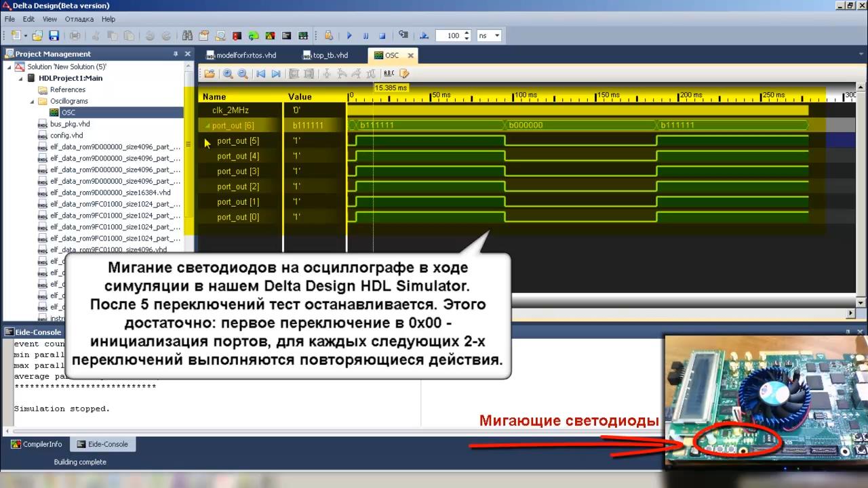Click the green refresh arrows icon
868x488 pixels.
pyautogui.click(x=253, y=35)
